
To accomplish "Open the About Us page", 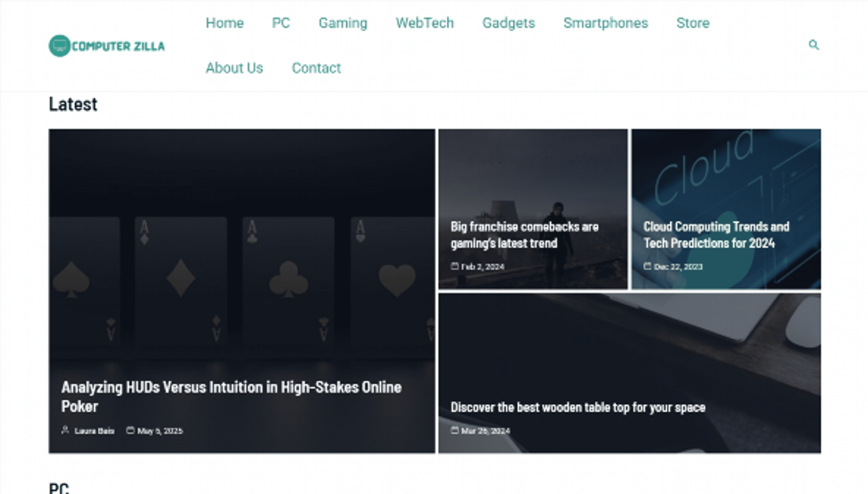I will (x=234, y=68).
